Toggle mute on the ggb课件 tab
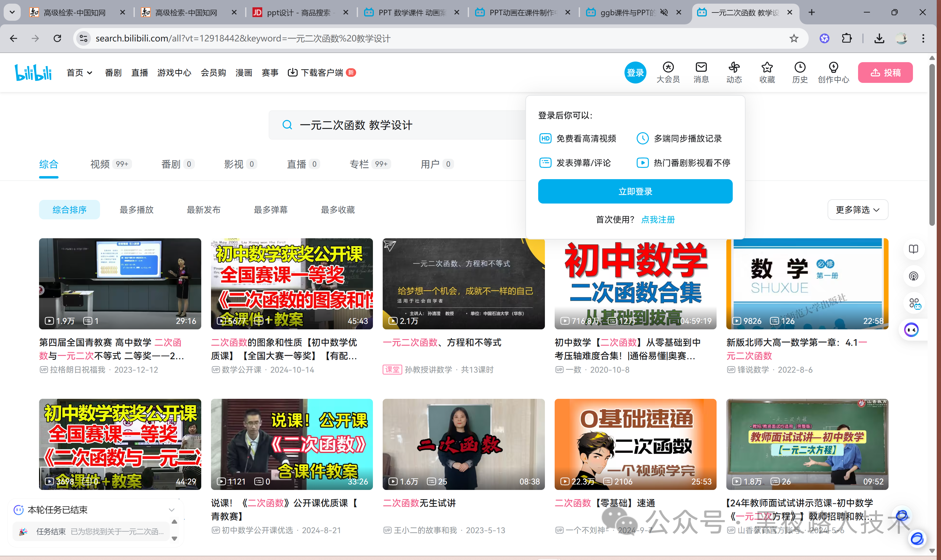 pos(664,12)
